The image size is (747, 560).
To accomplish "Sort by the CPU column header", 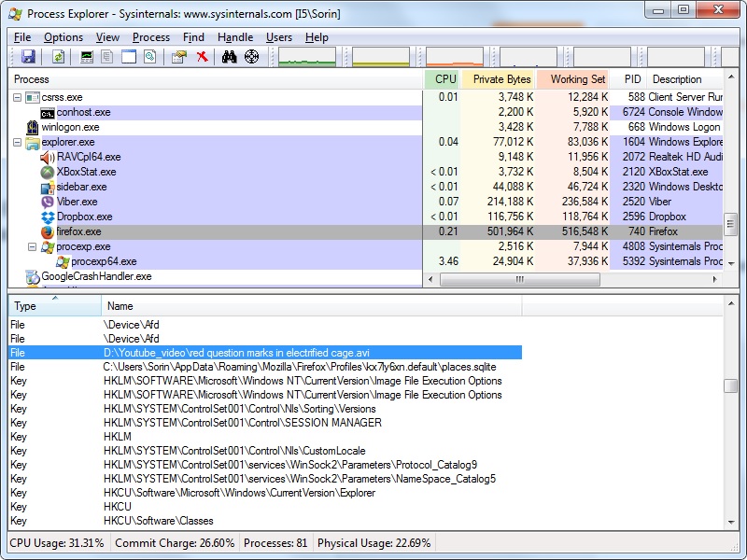I will click(x=442, y=79).
